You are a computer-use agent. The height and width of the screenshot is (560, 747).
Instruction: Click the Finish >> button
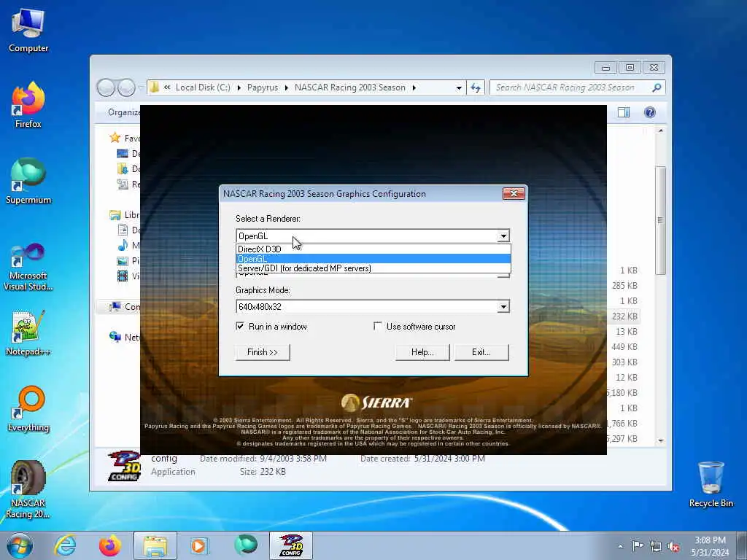[263, 352]
